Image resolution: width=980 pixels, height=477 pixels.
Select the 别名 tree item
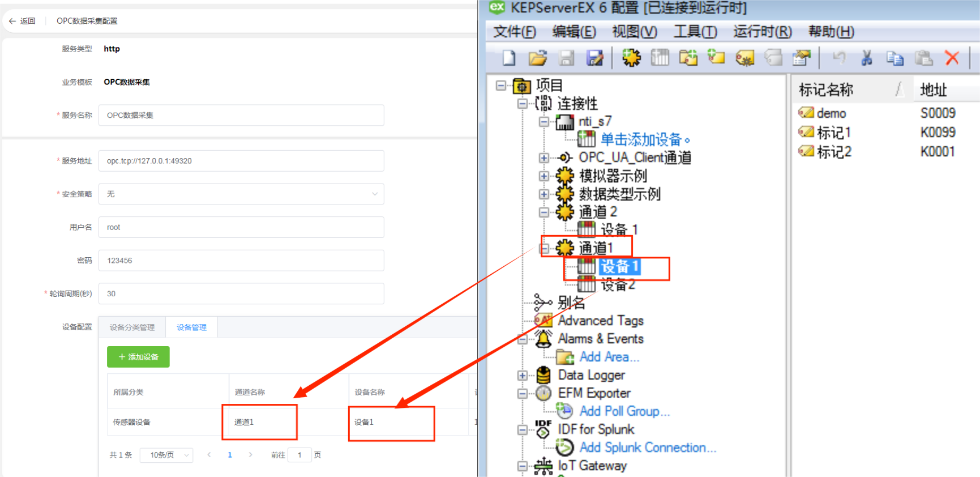click(x=571, y=303)
